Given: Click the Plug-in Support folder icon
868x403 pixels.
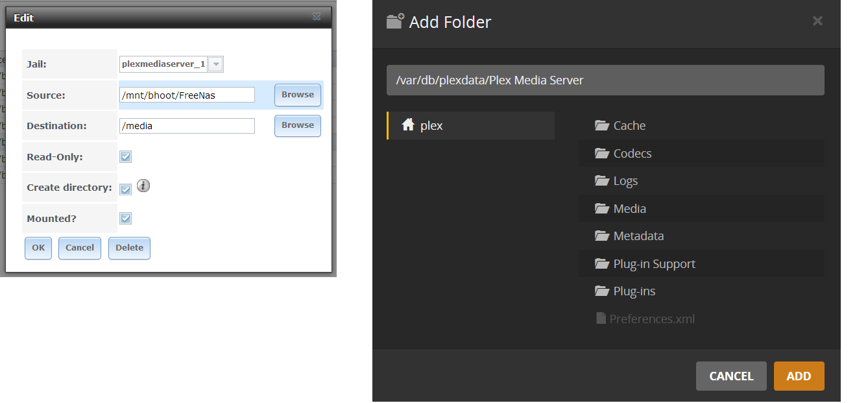Looking at the screenshot, I should click(602, 263).
